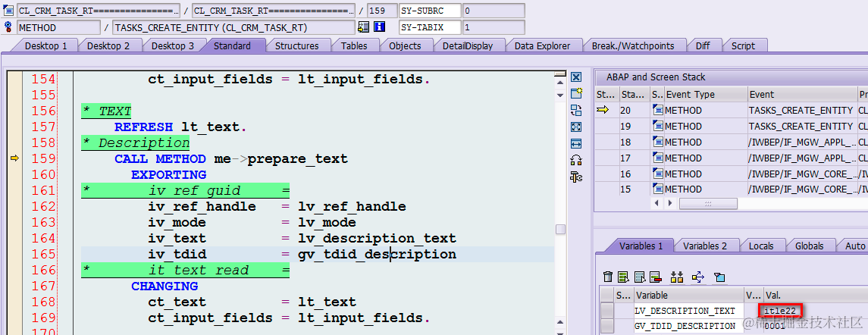The image size is (868, 335).
Task: Click code line 157 REFRESH lt_text
Action: click(x=180, y=127)
